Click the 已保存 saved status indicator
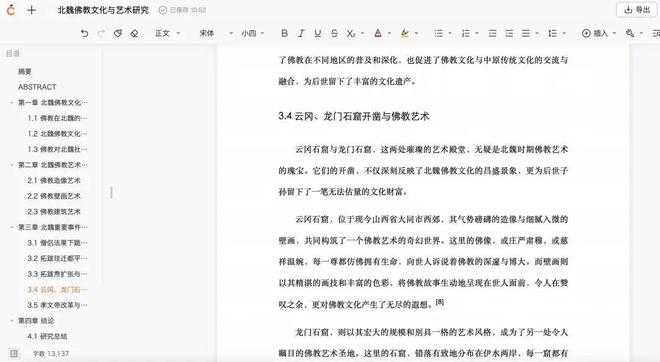This screenshot has width=660, height=362. [183, 10]
